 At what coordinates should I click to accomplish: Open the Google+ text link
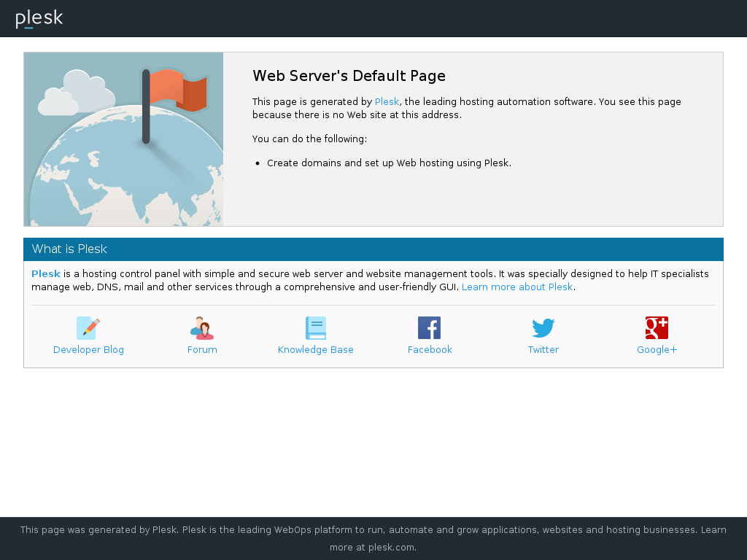pos(657,349)
